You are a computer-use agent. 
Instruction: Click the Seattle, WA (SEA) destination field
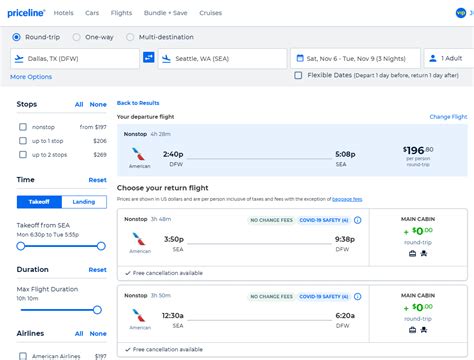coord(222,59)
